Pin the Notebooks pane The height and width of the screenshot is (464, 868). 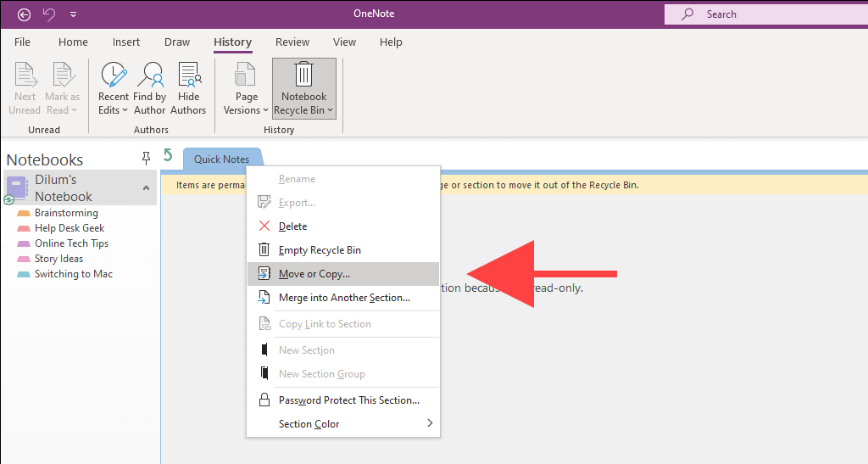pyautogui.click(x=146, y=159)
